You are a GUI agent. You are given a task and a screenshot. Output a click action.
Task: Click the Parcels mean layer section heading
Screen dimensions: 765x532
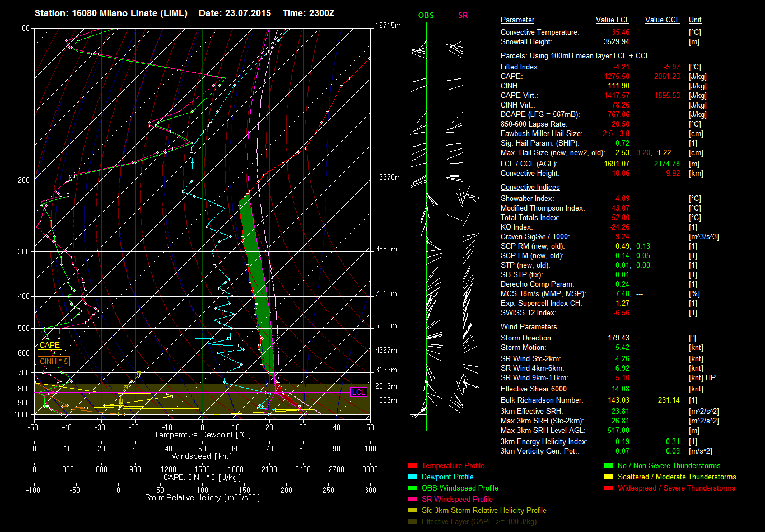[x=575, y=56]
